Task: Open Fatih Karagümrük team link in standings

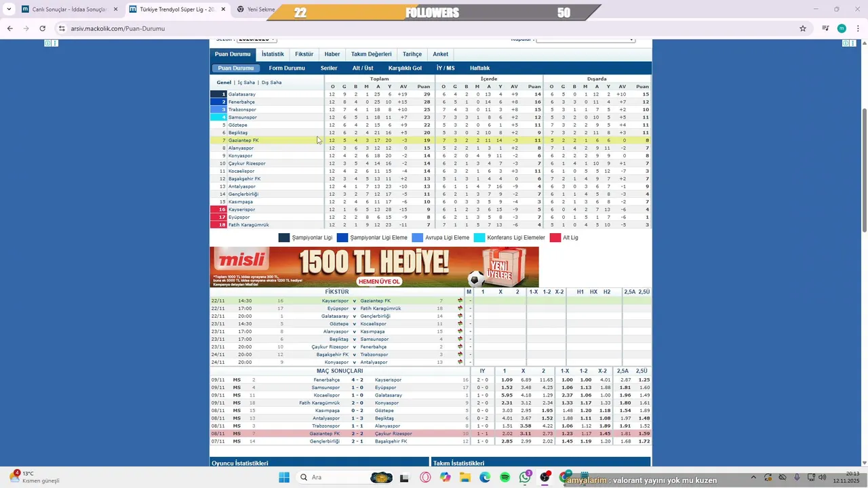Action: click(x=249, y=225)
